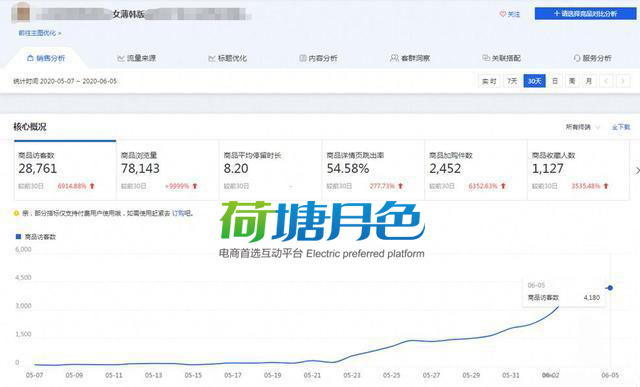The height and width of the screenshot is (387, 640).
Task: Toggle the 商品访客数 chart legend
Action: tap(36, 237)
